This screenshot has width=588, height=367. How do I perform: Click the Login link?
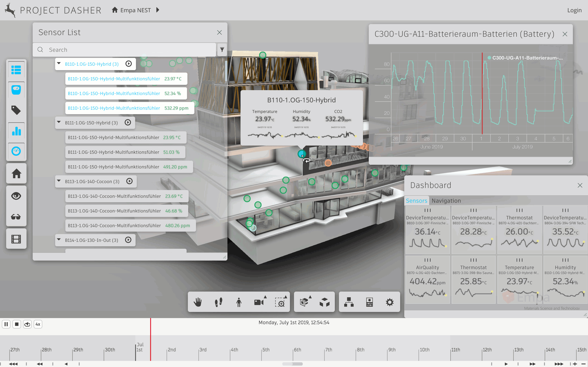point(574,10)
